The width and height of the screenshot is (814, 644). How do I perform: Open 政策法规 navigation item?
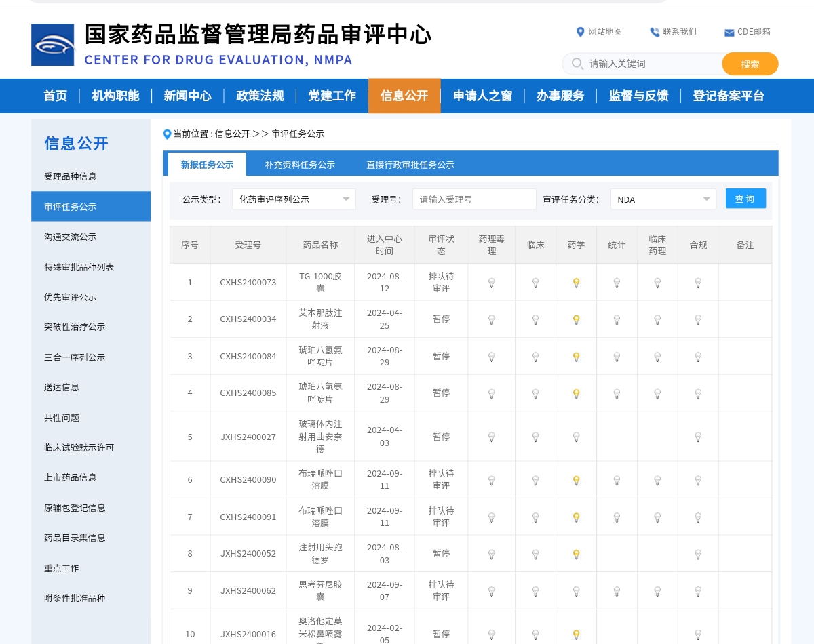(260, 96)
